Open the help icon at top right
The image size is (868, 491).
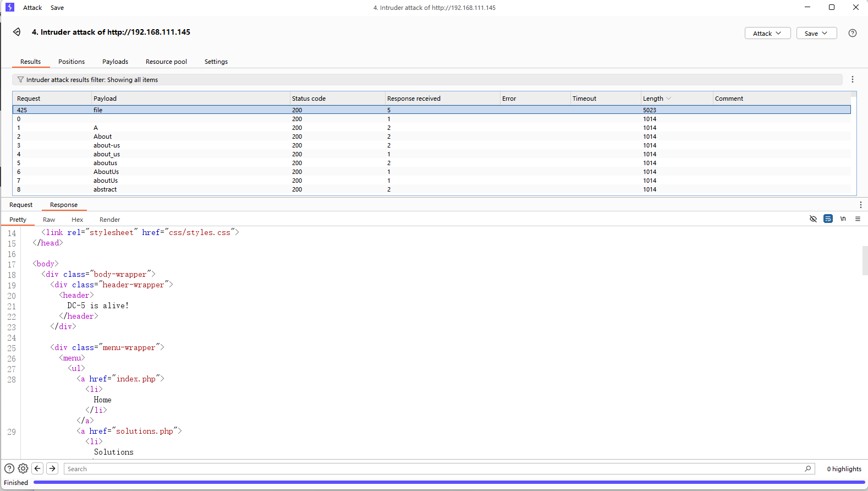(x=852, y=33)
